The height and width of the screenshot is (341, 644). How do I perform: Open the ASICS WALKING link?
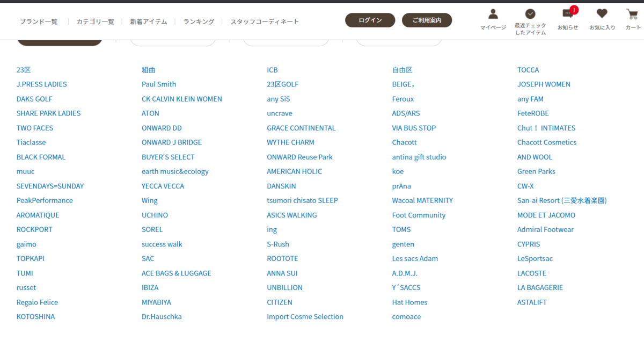tap(291, 215)
